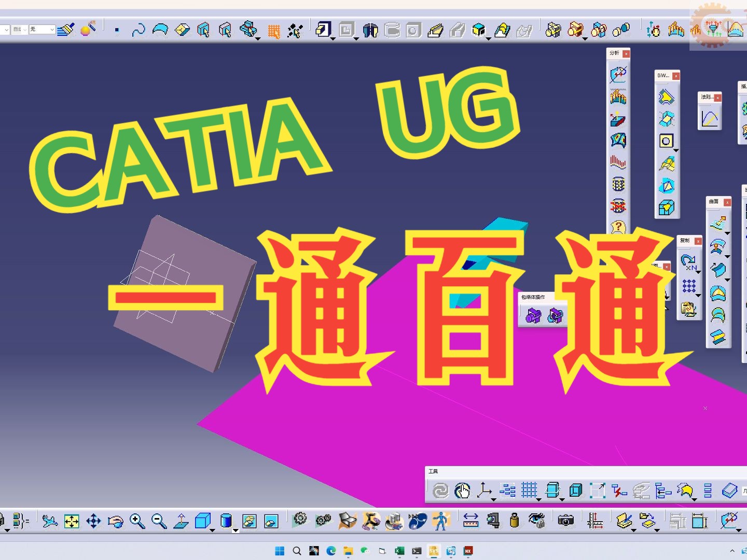Screen dimensions: 747x560
Task: Click the 工具 toolbar title
Action: point(433,471)
